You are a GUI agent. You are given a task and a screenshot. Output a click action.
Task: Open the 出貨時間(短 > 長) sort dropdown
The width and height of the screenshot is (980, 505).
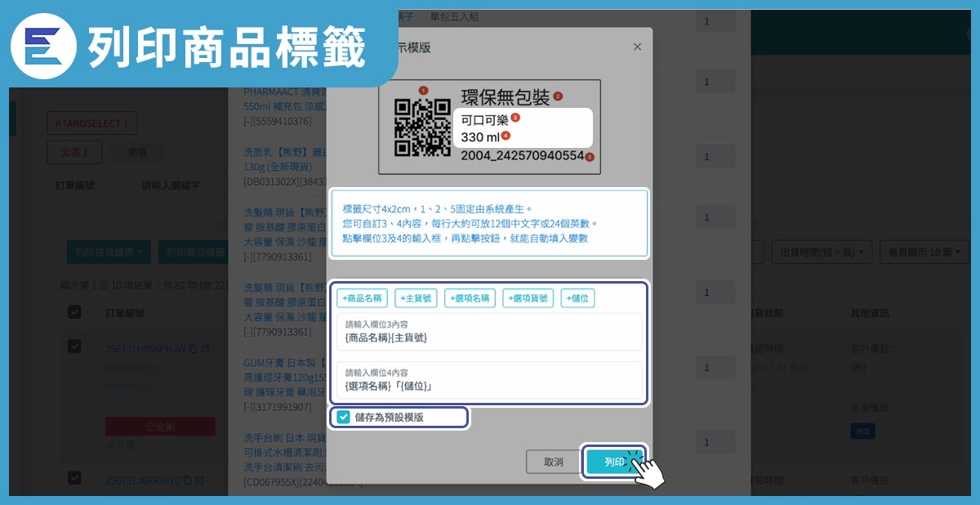tap(822, 252)
